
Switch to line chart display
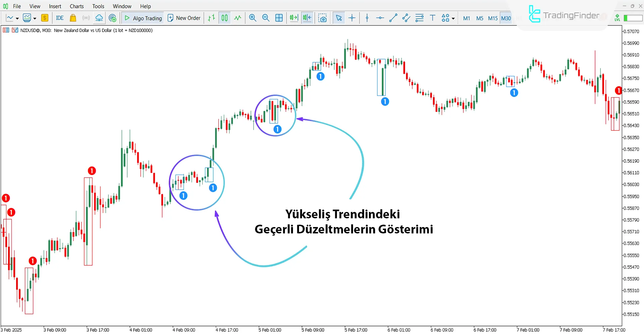tap(10, 18)
